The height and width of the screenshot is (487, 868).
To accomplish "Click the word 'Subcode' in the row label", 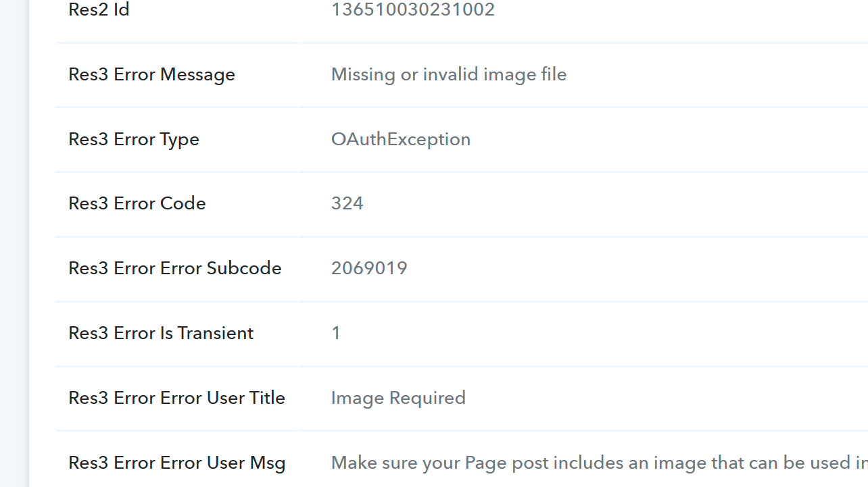I will 244,268.
